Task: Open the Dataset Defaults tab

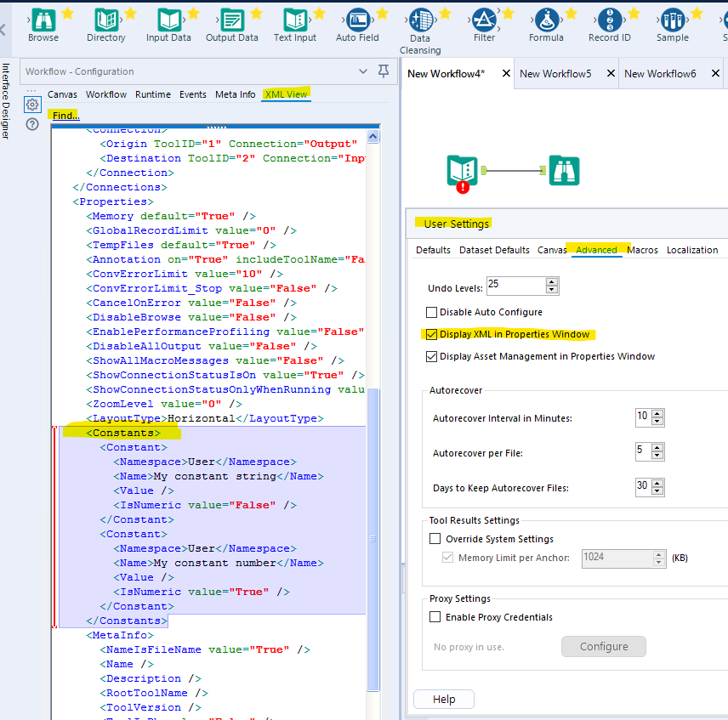Action: pos(494,250)
